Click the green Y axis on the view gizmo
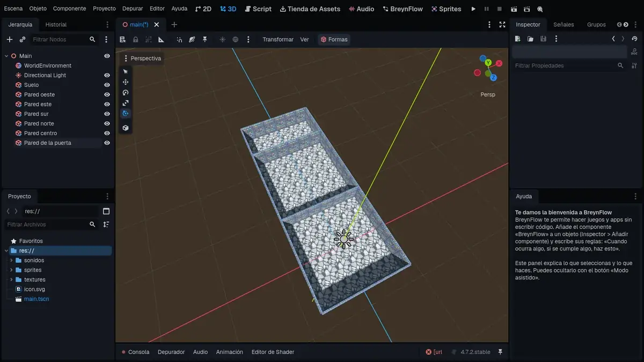644x362 pixels. [x=488, y=63]
